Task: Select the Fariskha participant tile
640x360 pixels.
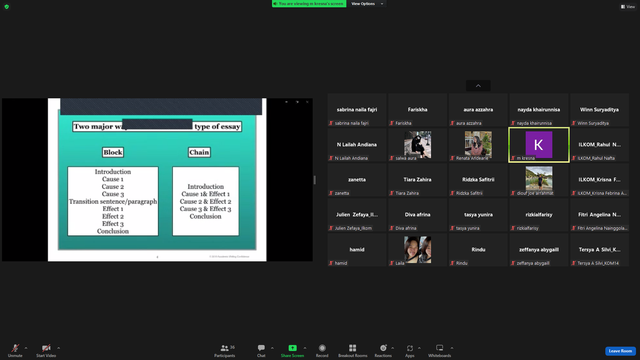Action: (x=418, y=110)
